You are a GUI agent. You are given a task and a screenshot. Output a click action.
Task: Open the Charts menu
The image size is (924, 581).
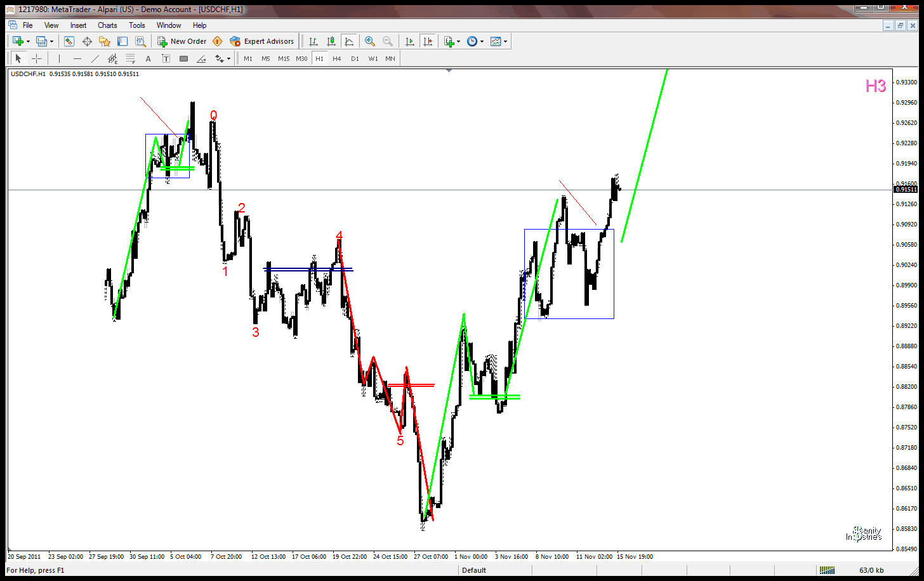107,25
